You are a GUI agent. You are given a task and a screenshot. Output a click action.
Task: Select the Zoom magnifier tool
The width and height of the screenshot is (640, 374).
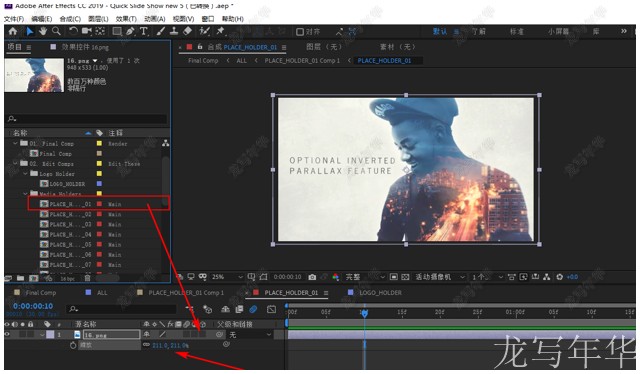click(56, 31)
